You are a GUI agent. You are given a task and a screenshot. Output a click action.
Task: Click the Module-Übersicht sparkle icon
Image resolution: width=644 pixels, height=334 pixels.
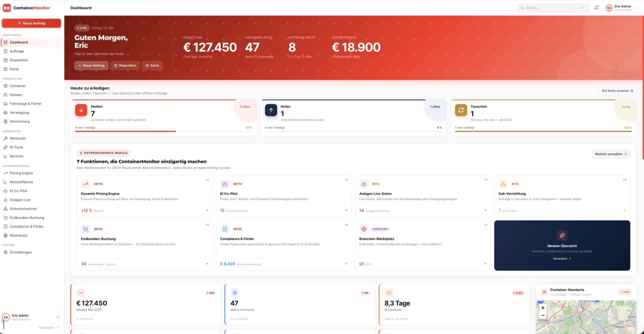(562, 235)
